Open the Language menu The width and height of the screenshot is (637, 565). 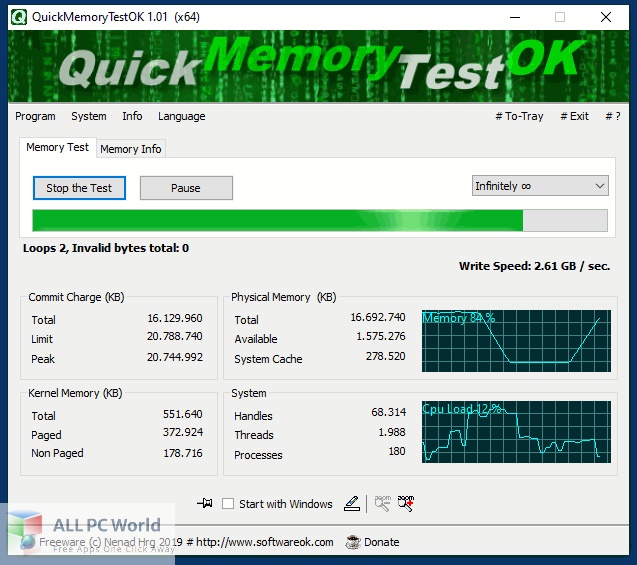click(x=182, y=116)
